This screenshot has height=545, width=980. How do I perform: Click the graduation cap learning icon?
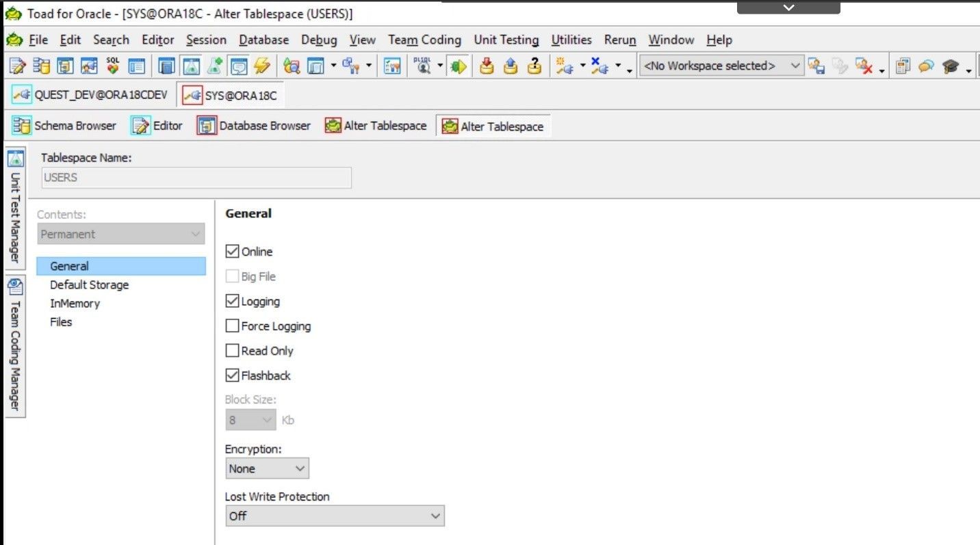coord(950,66)
